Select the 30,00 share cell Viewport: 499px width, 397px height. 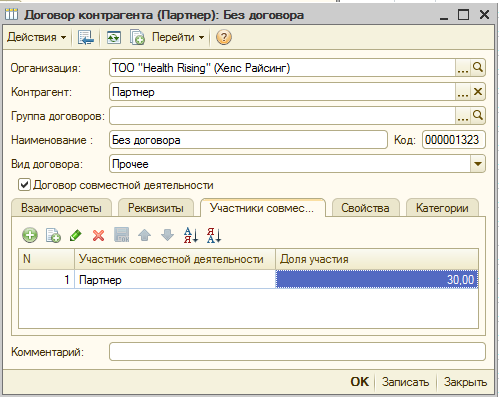coord(377,279)
